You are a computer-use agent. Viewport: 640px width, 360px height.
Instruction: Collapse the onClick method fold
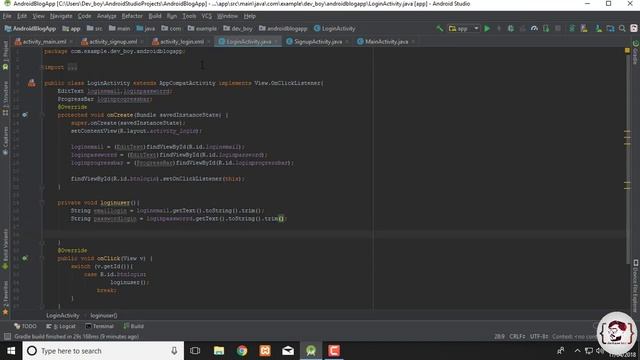(x=42, y=258)
